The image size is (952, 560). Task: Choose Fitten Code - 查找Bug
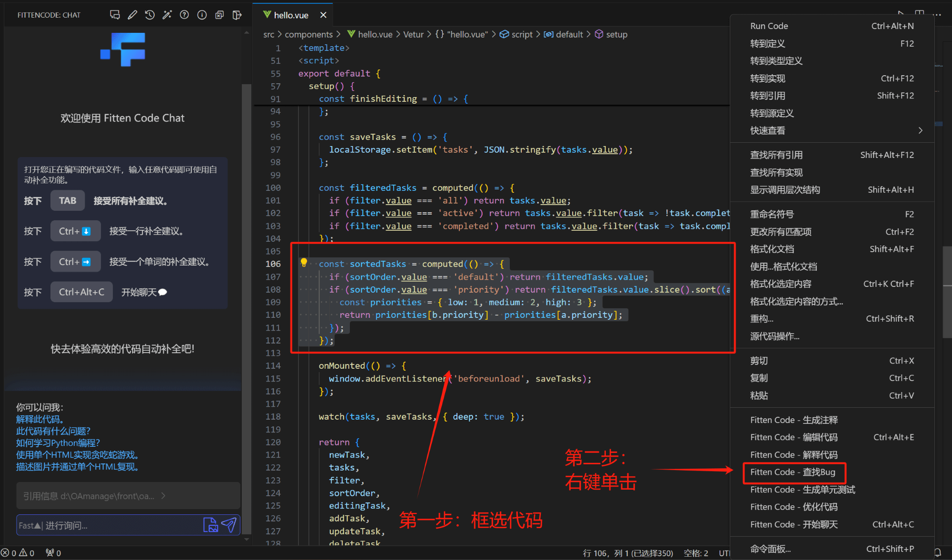832,472
